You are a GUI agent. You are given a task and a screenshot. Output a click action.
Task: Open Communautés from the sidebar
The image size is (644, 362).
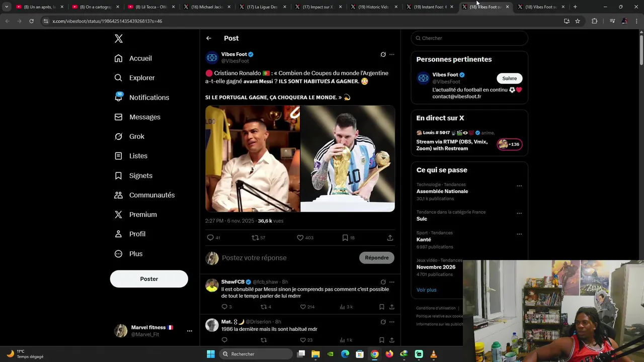pos(144,195)
